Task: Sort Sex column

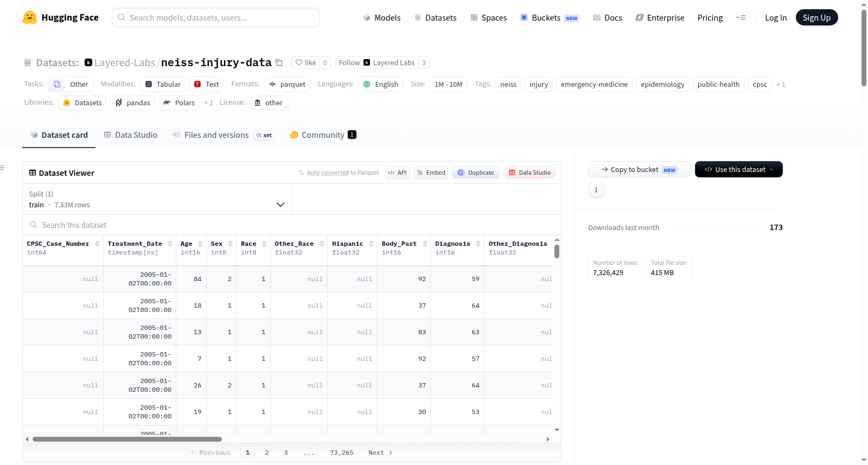Action: pos(230,244)
